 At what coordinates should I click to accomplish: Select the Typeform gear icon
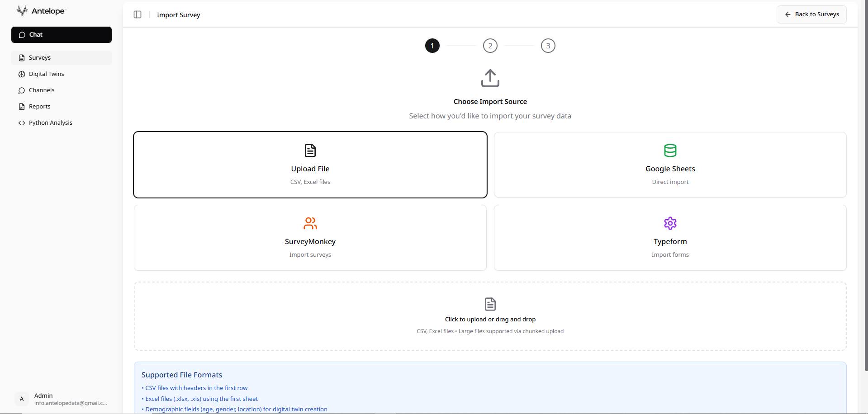point(670,223)
